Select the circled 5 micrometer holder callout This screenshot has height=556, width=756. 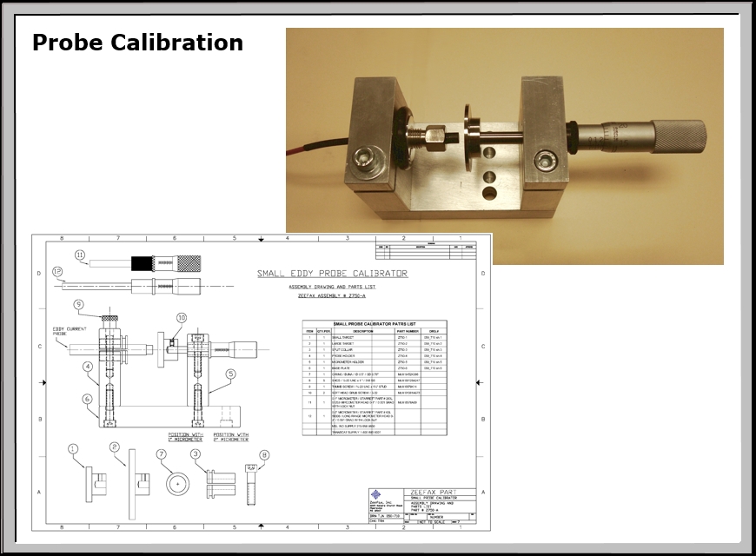coord(230,374)
